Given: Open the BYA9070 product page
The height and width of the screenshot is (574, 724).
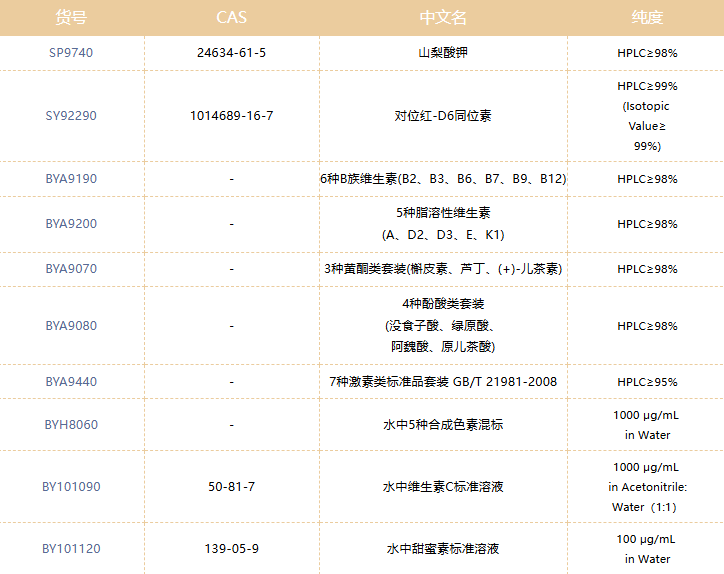Looking at the screenshot, I should tap(71, 269).
